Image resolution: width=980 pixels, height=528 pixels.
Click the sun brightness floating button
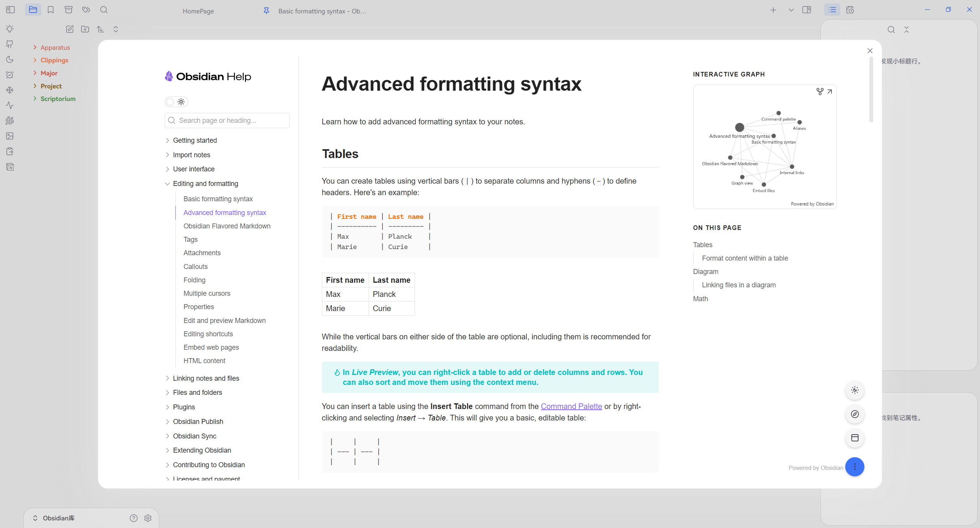click(855, 390)
